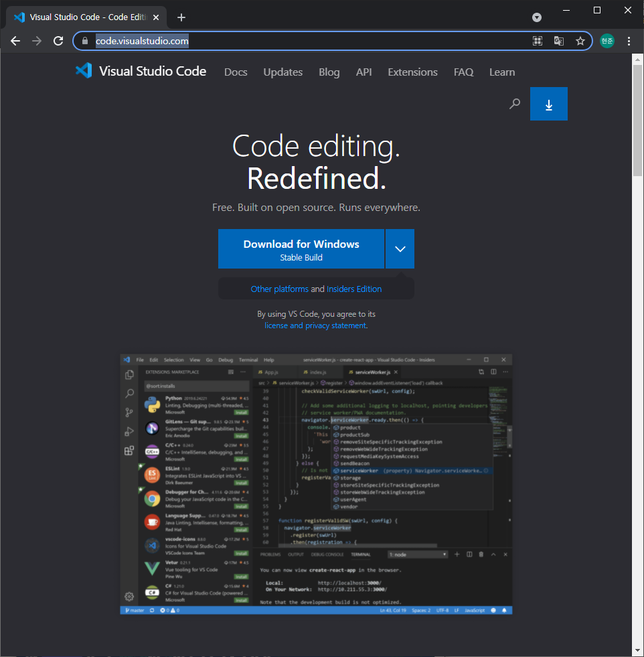Image resolution: width=644 pixels, height=657 pixels.
Task: Open license and privacy statement link
Action: click(x=316, y=325)
